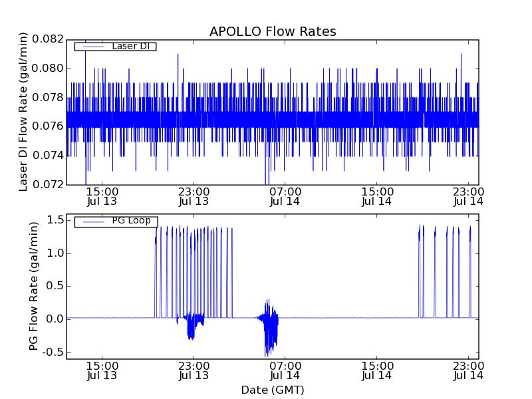Select the 0.078 y-axis tick label
This screenshot has height=399, width=532.
point(48,97)
